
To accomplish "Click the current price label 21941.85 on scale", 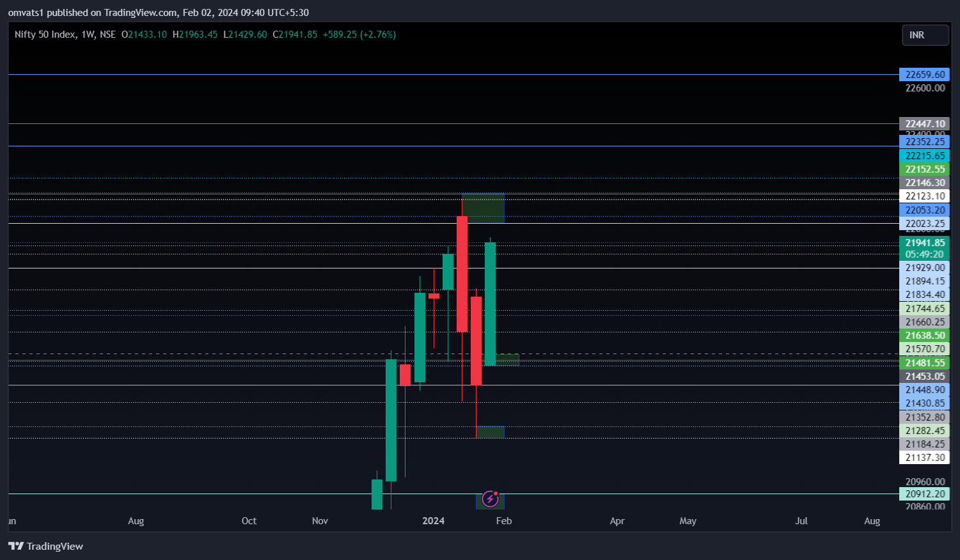I will tap(924, 243).
